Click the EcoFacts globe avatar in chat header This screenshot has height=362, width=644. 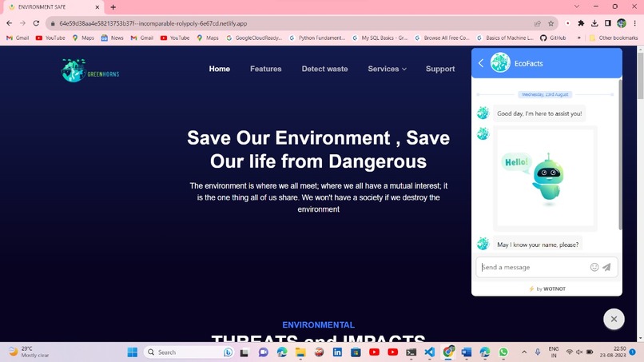click(x=500, y=63)
